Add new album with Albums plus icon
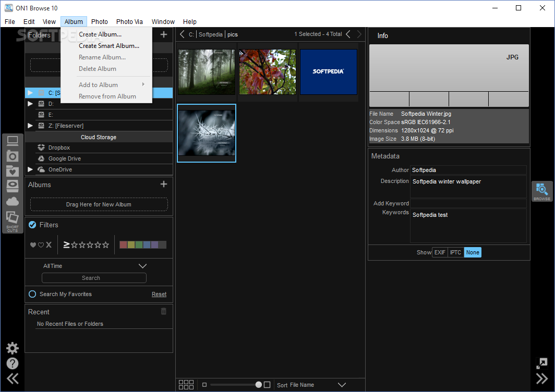This screenshot has height=392, width=555. pyautogui.click(x=164, y=184)
